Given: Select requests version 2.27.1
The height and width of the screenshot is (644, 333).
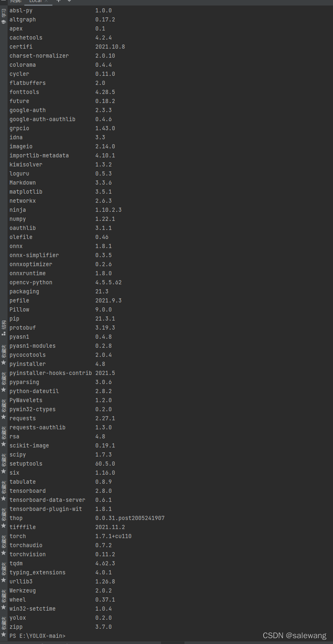Looking at the screenshot, I should tap(105, 418).
